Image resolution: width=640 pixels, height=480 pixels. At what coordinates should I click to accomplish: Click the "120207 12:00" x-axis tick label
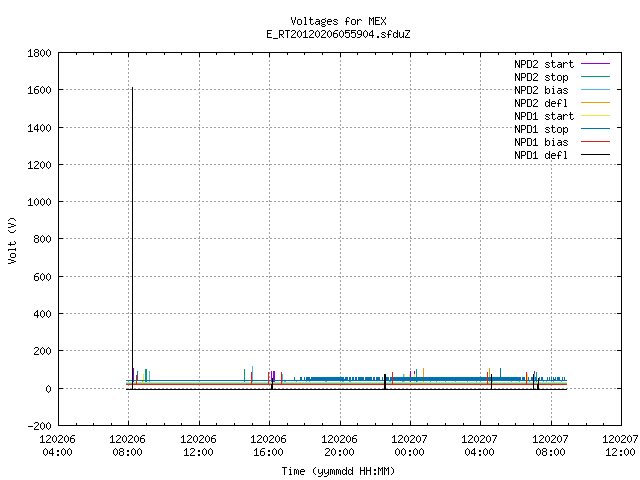620,446
